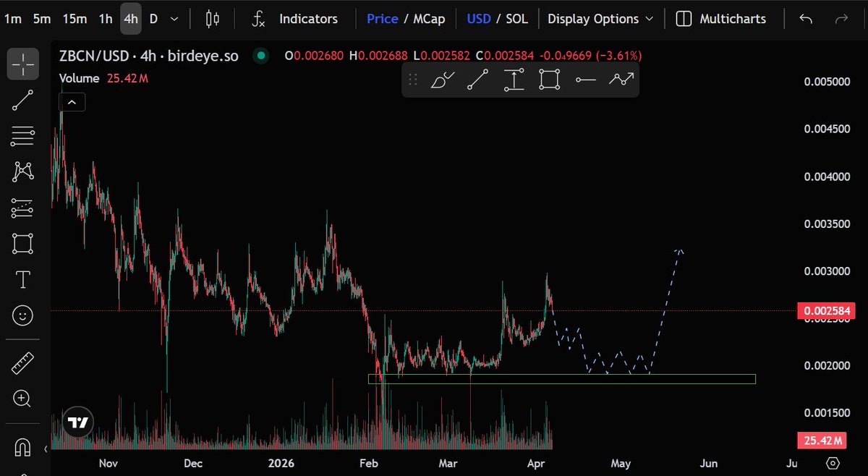Select the rectangle drawing tool
The width and height of the screenshot is (868, 476).
(22, 244)
